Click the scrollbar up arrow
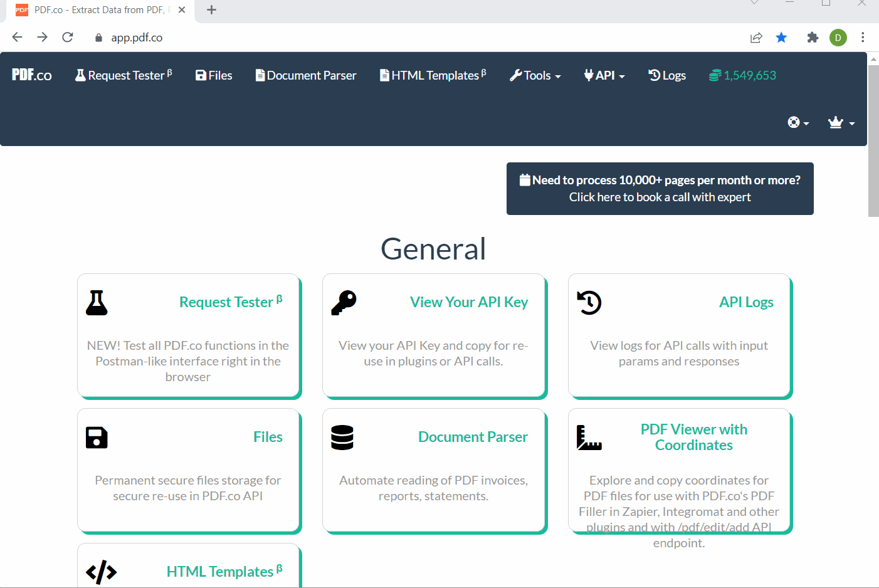879x588 pixels. (x=873, y=58)
